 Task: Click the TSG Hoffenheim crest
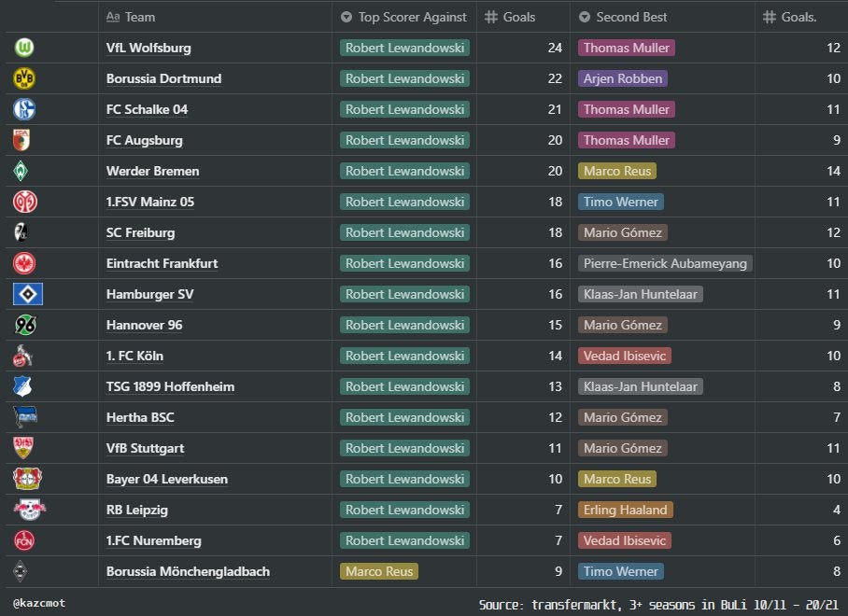(22, 386)
